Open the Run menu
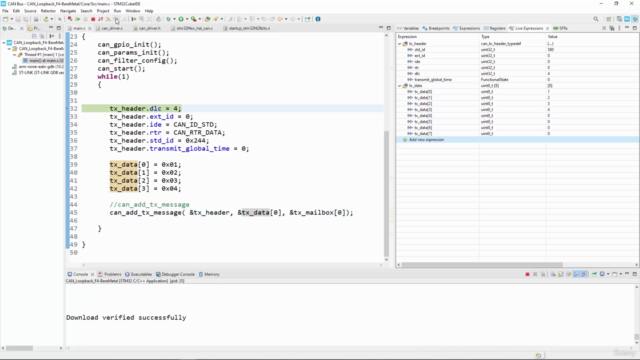640x360 pixels. [118, 11]
